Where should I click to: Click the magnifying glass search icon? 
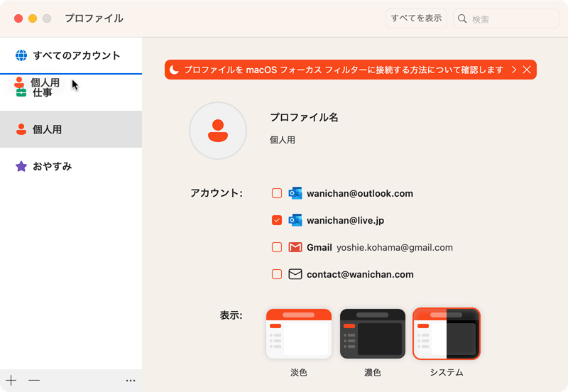pyautogui.click(x=462, y=18)
